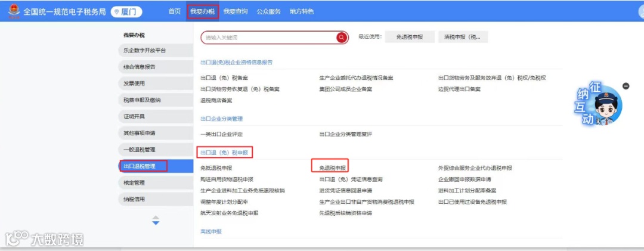Open the 地方特色 tab
The width and height of the screenshot is (644, 251).
[302, 11]
